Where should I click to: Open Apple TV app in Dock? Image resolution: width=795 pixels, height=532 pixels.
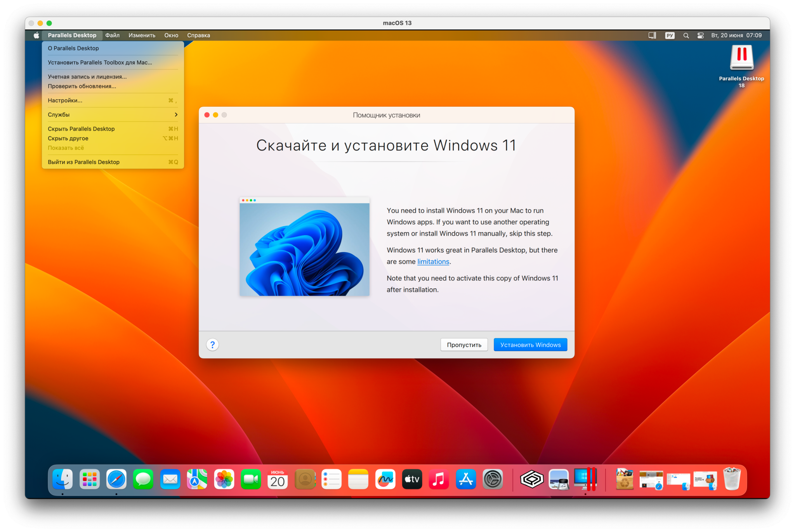coord(412,480)
